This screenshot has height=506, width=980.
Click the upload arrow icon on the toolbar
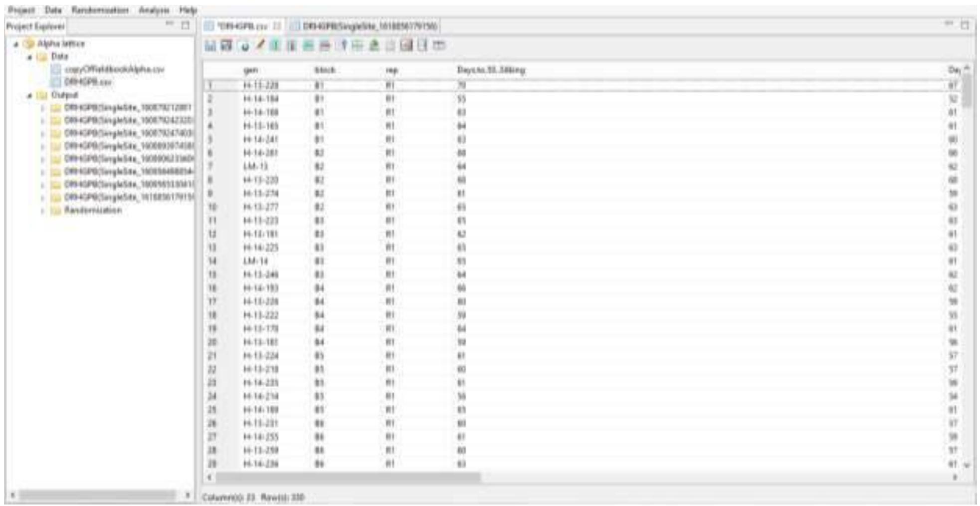(344, 47)
